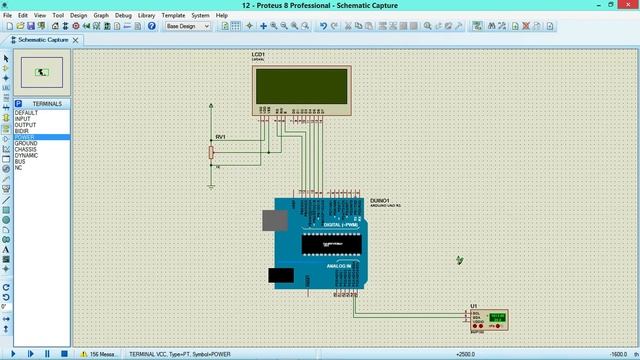Image resolution: width=640 pixels, height=360 pixels.
Task: Toggle the grid display icon
Action: point(236,26)
